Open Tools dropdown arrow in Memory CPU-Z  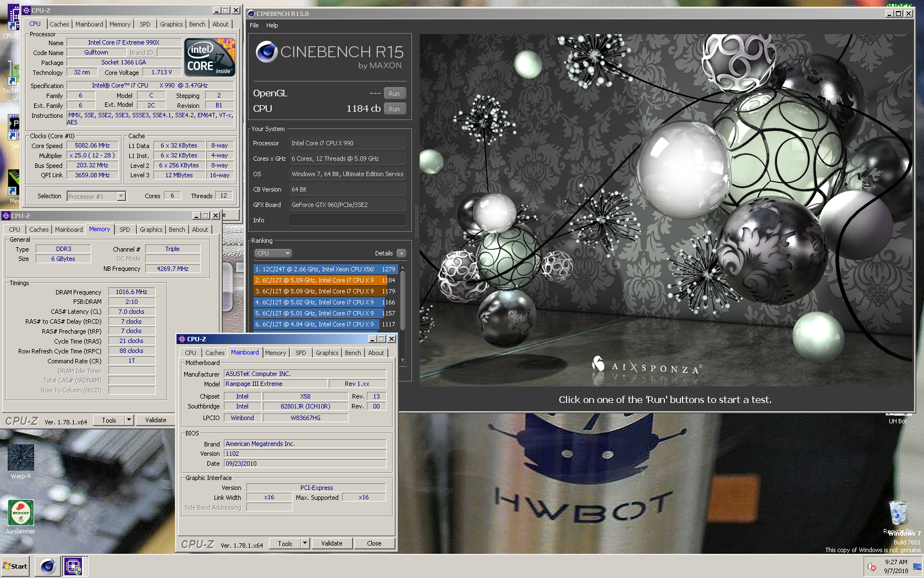coord(129,420)
